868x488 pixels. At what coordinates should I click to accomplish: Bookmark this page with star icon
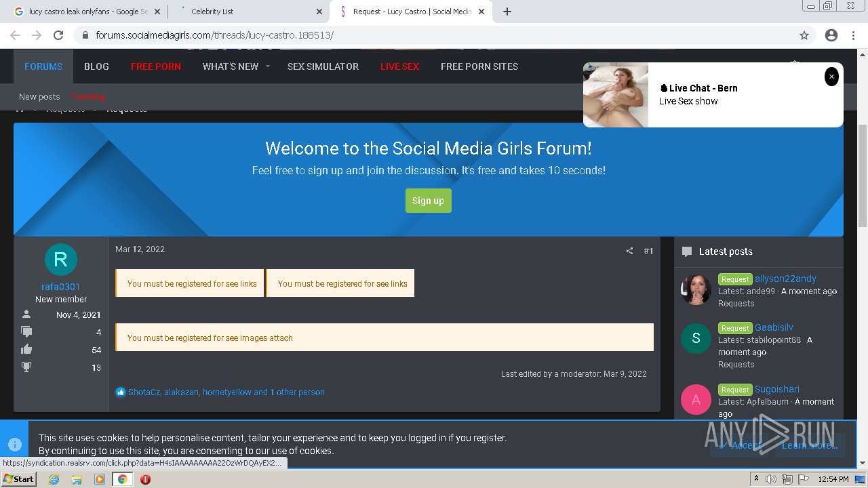pos(804,35)
